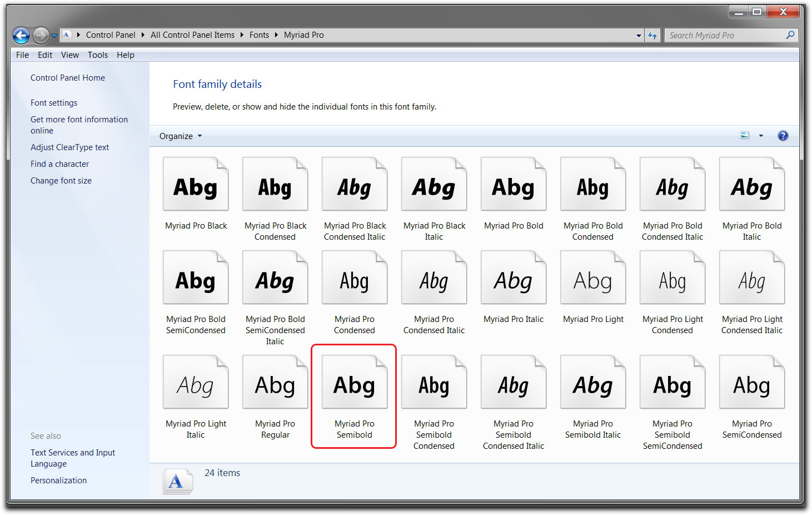Select the Myriad Pro Bold font icon

[x=514, y=185]
